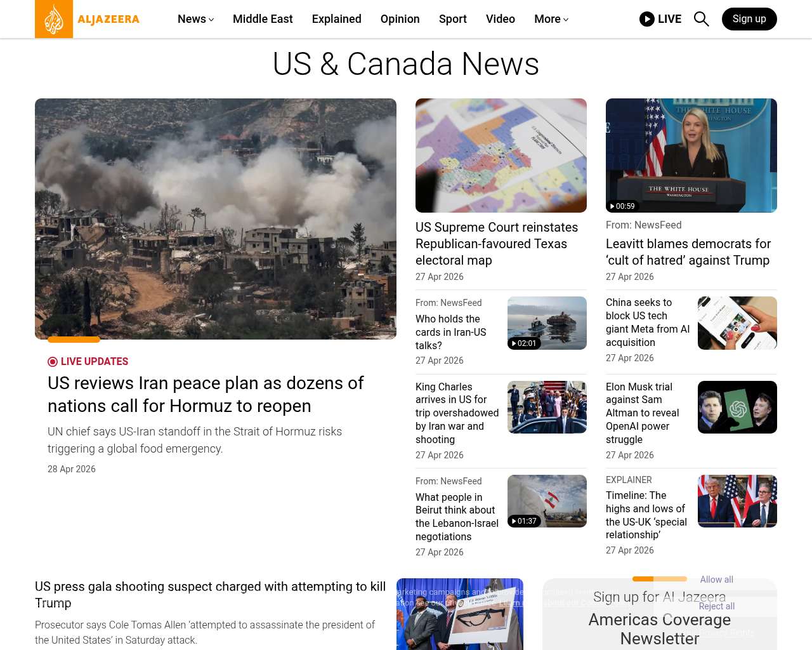Click Reject all cookies

coord(717,606)
